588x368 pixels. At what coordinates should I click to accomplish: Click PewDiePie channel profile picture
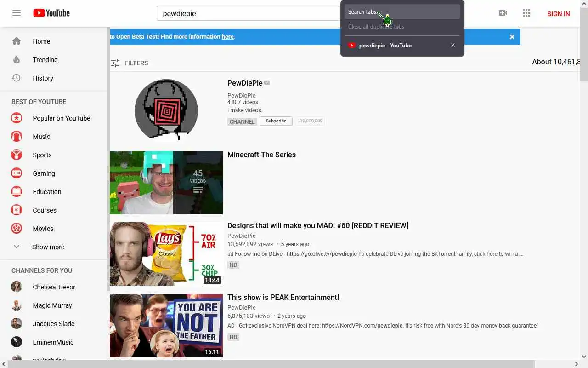[x=166, y=109]
